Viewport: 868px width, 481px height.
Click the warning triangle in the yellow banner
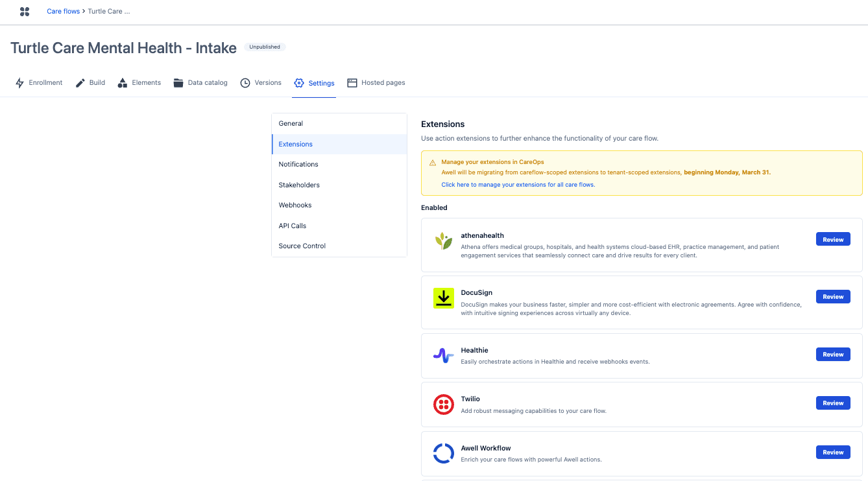tap(433, 163)
